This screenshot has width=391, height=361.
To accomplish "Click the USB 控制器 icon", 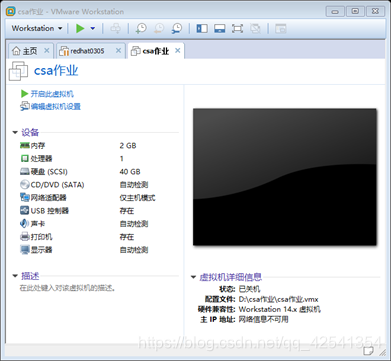I will point(25,211).
